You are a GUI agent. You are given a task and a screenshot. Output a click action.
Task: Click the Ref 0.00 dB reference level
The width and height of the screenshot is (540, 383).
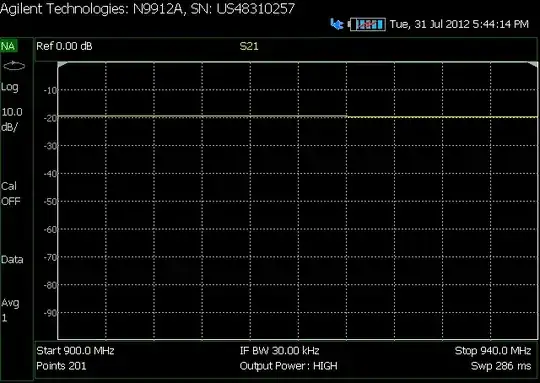[64, 46]
